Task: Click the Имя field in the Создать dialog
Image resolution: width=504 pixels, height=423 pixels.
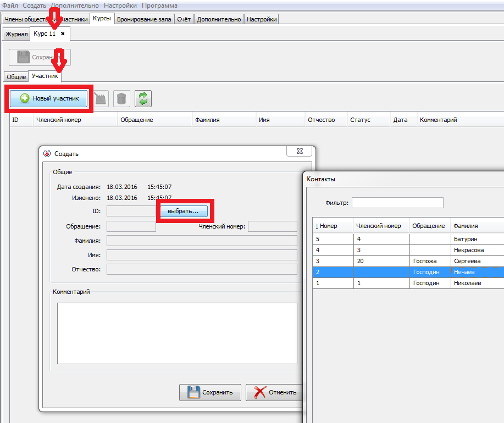Action: pyautogui.click(x=202, y=255)
